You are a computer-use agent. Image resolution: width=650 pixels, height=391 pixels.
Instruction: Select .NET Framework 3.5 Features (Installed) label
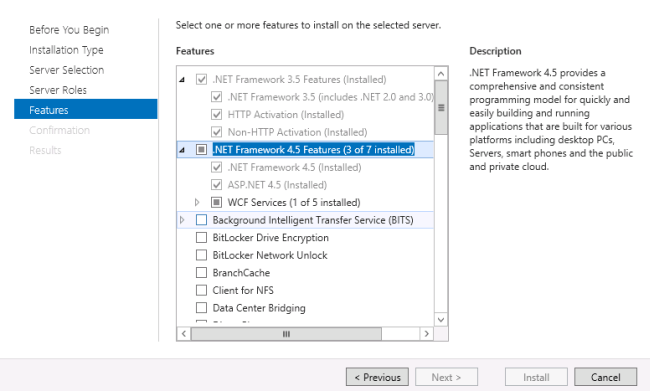(299, 79)
